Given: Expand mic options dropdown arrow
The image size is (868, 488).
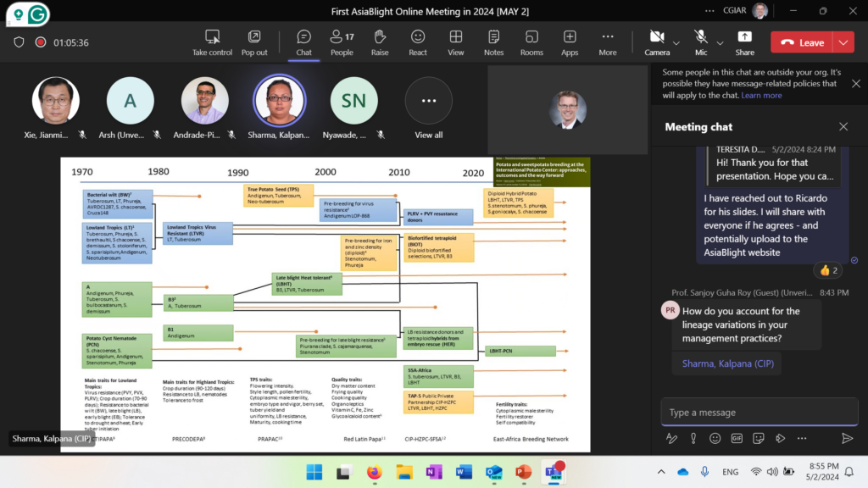Looking at the screenshot, I should 721,42.
